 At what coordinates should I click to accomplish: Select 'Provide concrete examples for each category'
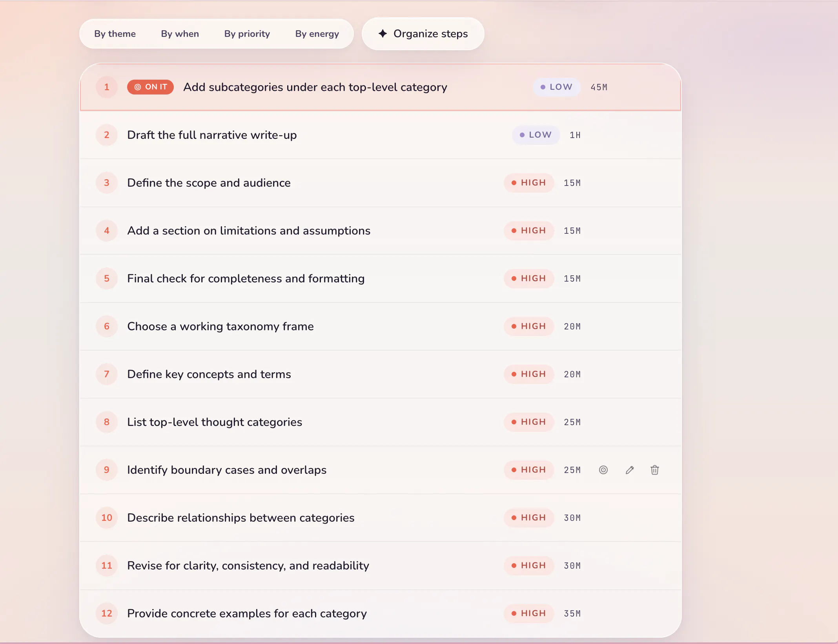pyautogui.click(x=247, y=613)
